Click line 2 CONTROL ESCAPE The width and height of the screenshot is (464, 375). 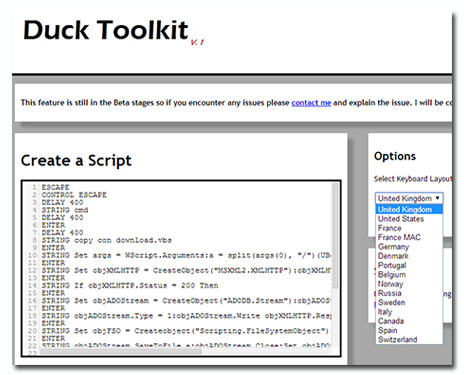pyautogui.click(x=74, y=195)
